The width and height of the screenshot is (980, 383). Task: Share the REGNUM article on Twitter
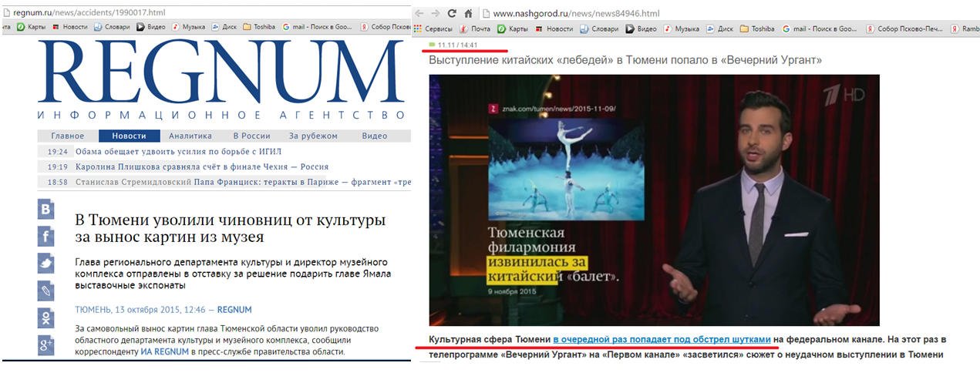tap(46, 264)
